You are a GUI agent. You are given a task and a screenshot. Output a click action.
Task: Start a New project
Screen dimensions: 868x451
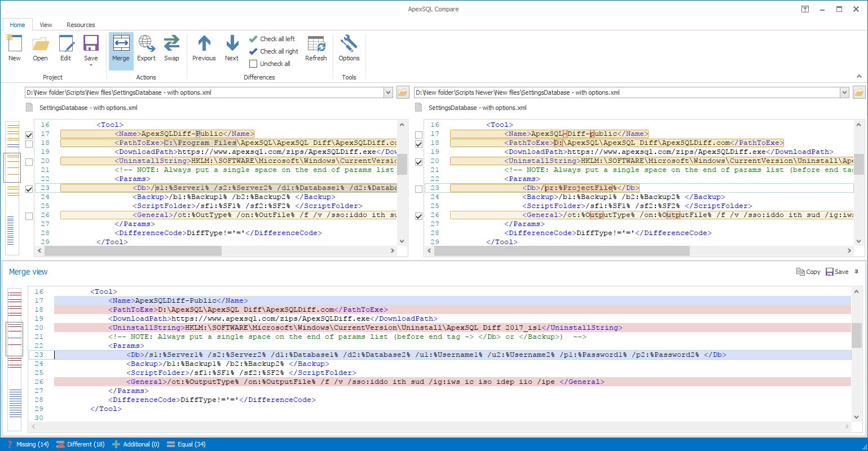coord(14,48)
